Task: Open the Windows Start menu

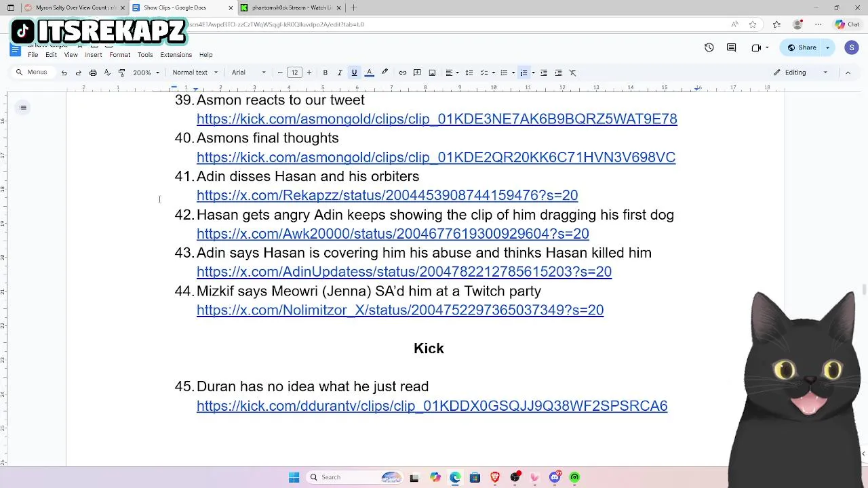Action: (x=294, y=477)
